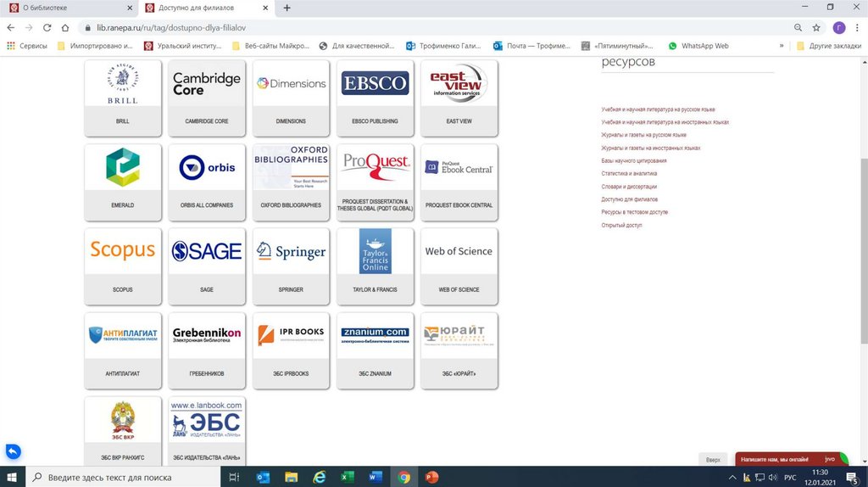Open the EBSCO Publishing card
868x487 pixels.
pyautogui.click(x=375, y=98)
